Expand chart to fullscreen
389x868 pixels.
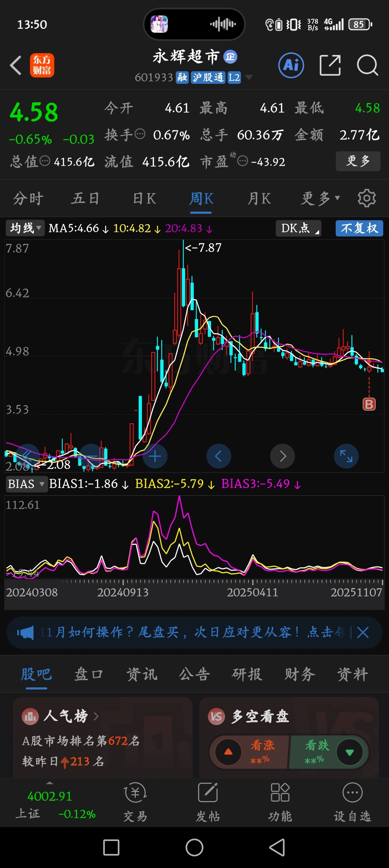[346, 456]
